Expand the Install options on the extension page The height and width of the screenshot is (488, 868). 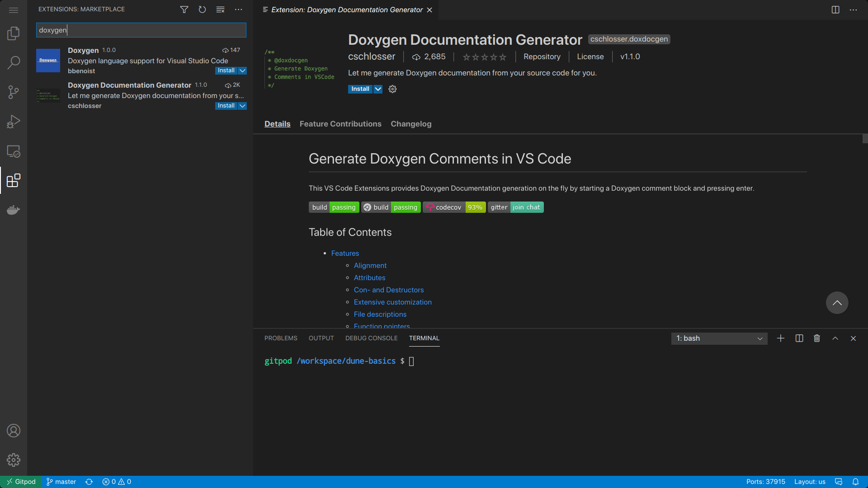pyautogui.click(x=378, y=89)
